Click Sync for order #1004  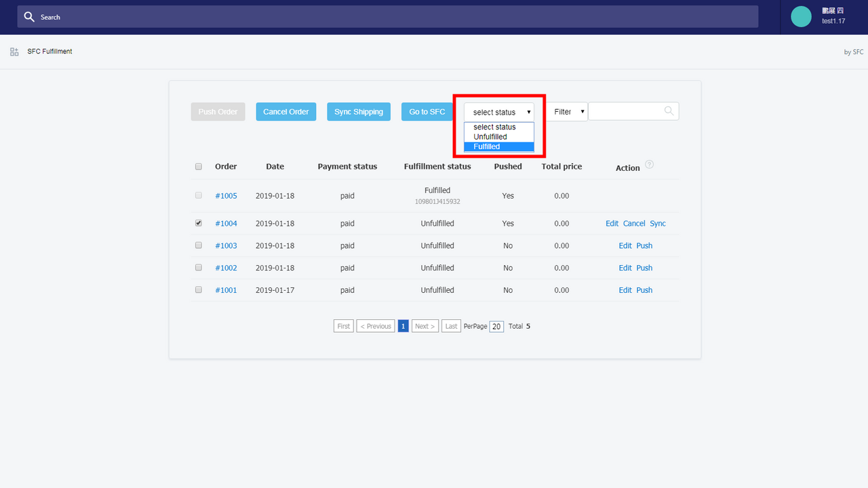coord(658,224)
